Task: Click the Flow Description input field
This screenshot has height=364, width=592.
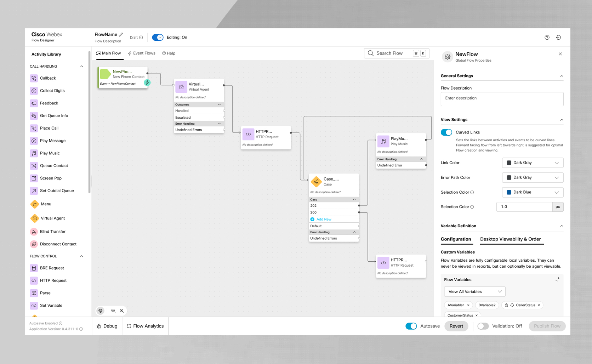Action: tap(502, 99)
